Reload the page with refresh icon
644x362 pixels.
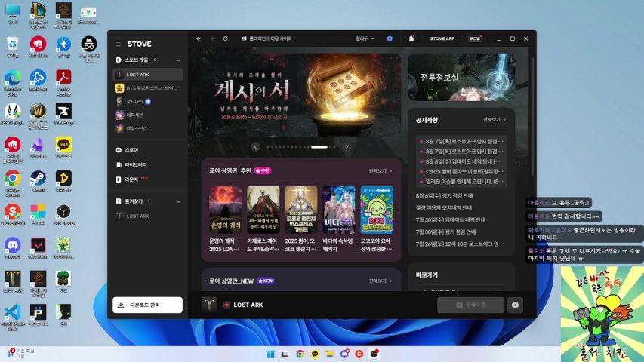click(x=226, y=38)
